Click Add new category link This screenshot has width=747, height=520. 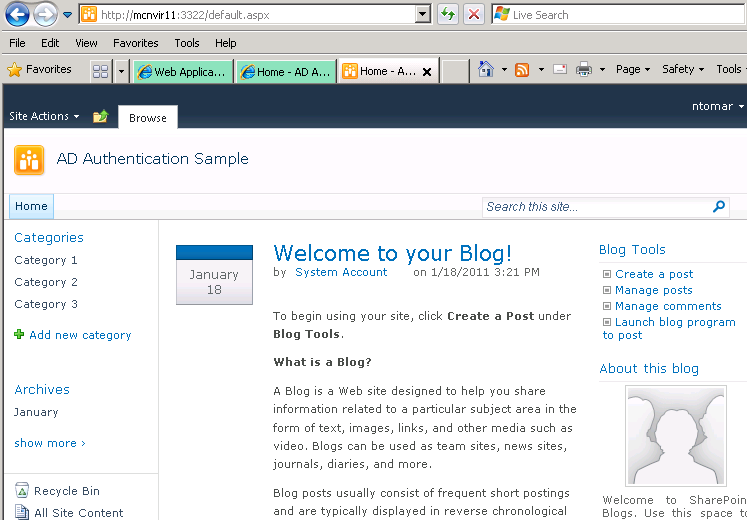pyautogui.click(x=80, y=335)
